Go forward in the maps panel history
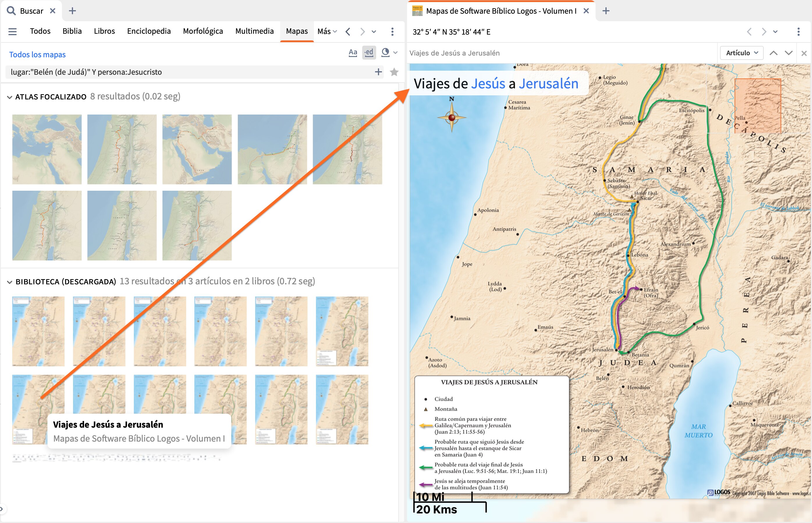Image resolution: width=812 pixels, height=523 pixels. coord(764,32)
